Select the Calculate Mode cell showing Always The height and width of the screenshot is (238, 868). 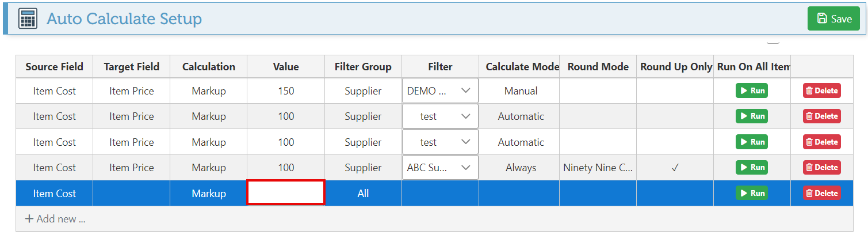(x=521, y=168)
